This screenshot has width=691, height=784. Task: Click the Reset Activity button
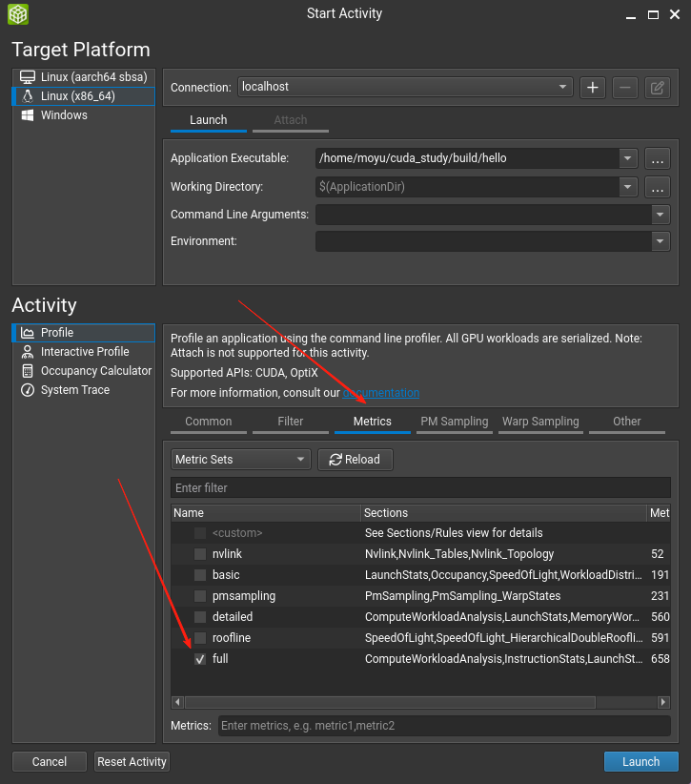(x=132, y=762)
